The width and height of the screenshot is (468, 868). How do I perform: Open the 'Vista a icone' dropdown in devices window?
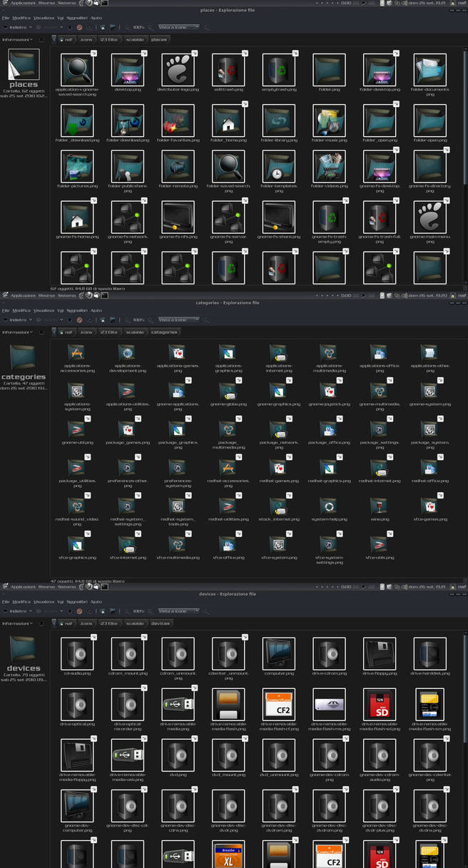[178, 611]
